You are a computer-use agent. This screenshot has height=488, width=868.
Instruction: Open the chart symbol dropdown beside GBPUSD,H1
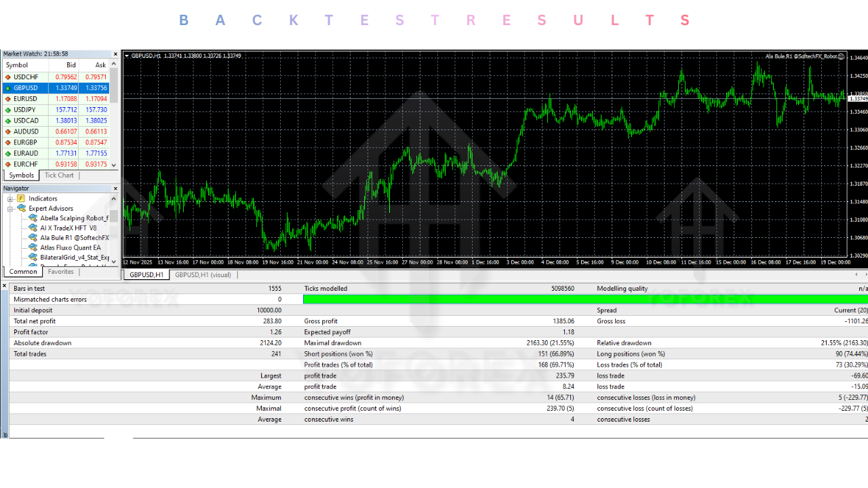tap(126, 56)
